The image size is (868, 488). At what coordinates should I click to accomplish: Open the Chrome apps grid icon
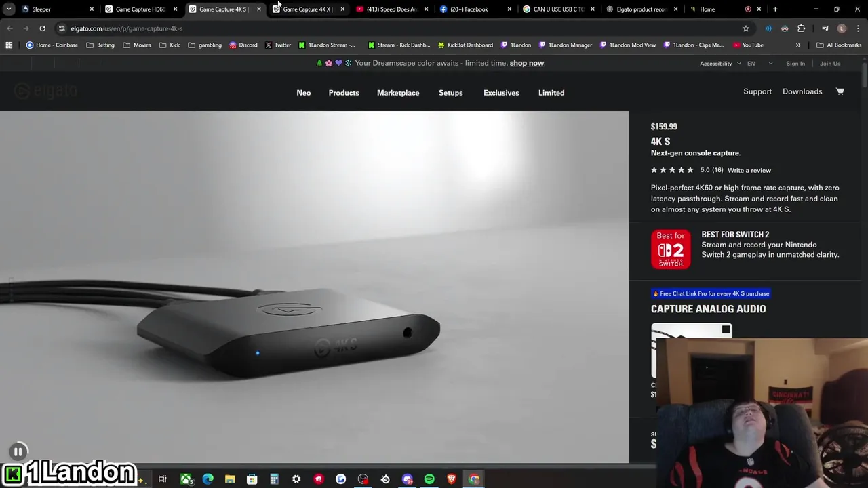click(9, 45)
